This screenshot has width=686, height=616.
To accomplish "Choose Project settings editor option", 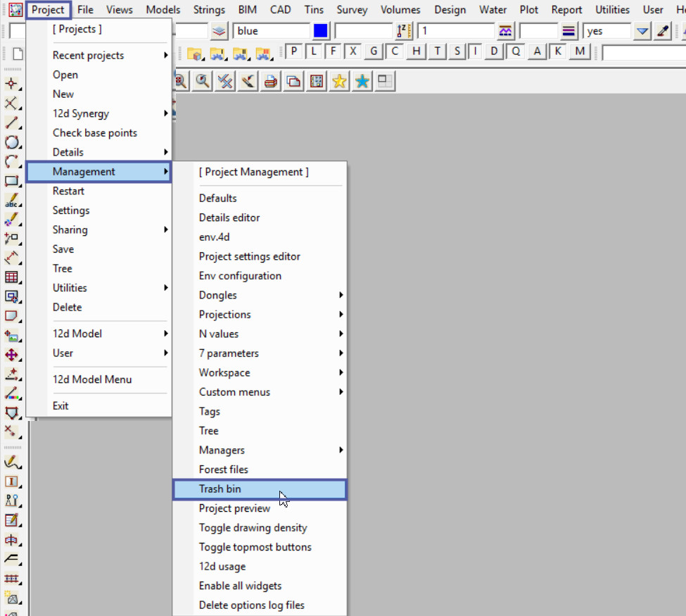I will point(250,256).
